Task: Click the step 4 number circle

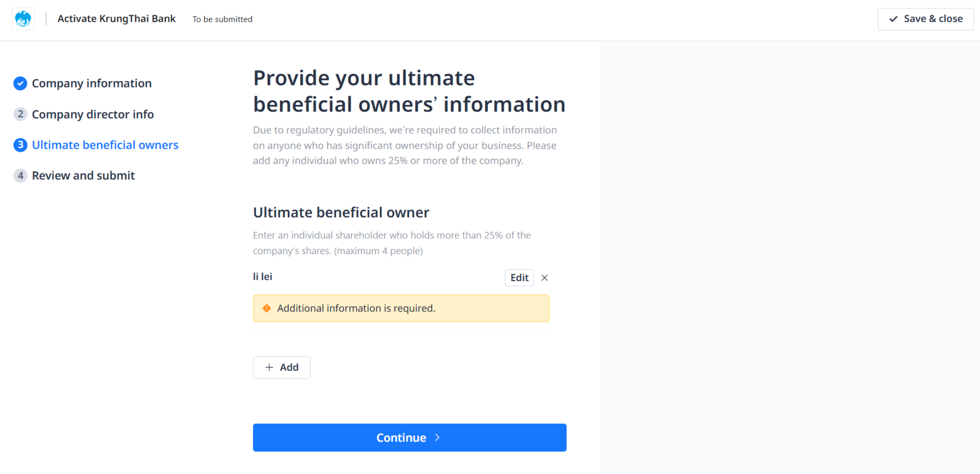Action: (20, 176)
